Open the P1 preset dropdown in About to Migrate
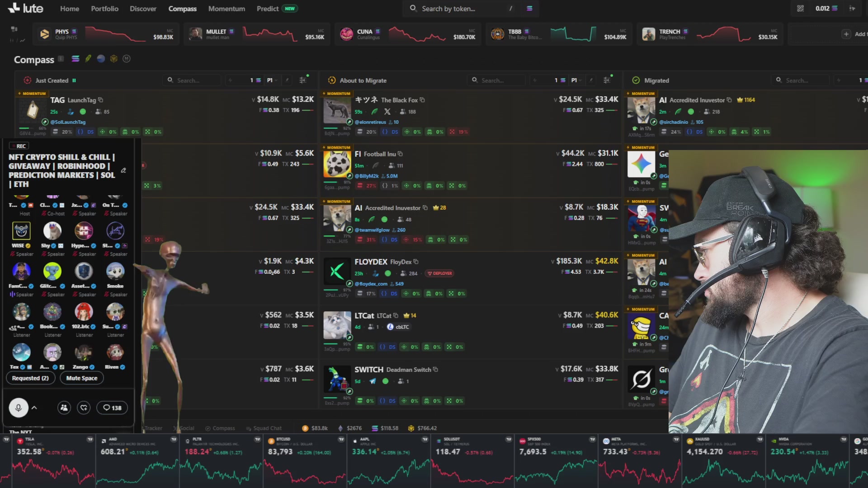Viewport: 868px width, 488px height. tap(576, 80)
